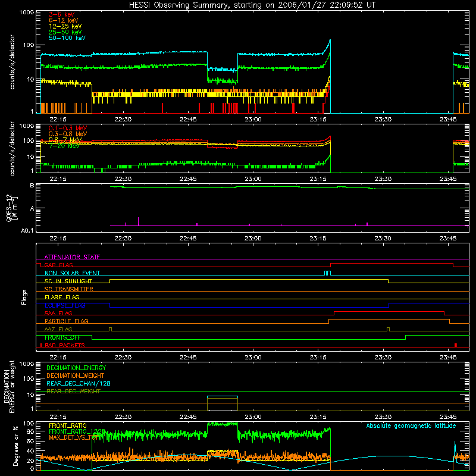Click the 23:00 tick under the decimation plot
The image size is (476, 476).
pos(253,417)
